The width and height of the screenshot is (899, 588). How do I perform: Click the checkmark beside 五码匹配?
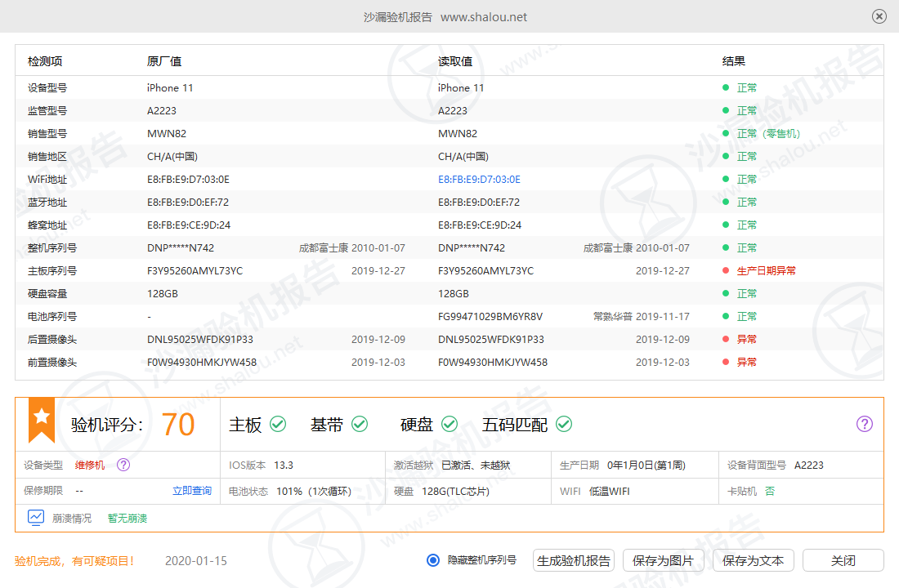pyautogui.click(x=563, y=424)
